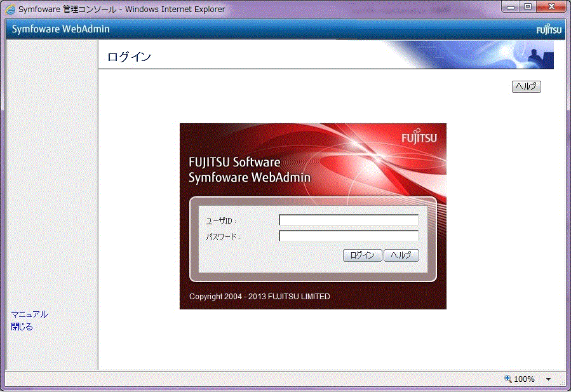Click the 閉じる link in left sidebar
Viewport: 571px width, 392px height.
22,327
